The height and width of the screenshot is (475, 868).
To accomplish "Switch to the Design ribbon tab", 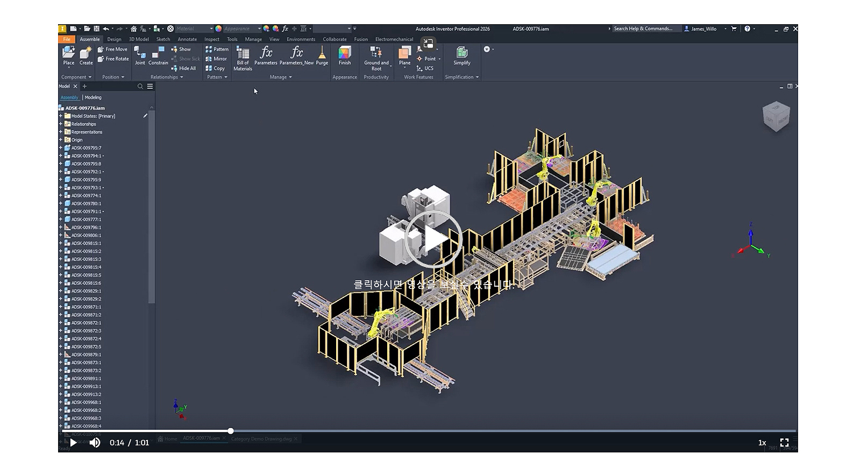I will pyautogui.click(x=114, y=39).
